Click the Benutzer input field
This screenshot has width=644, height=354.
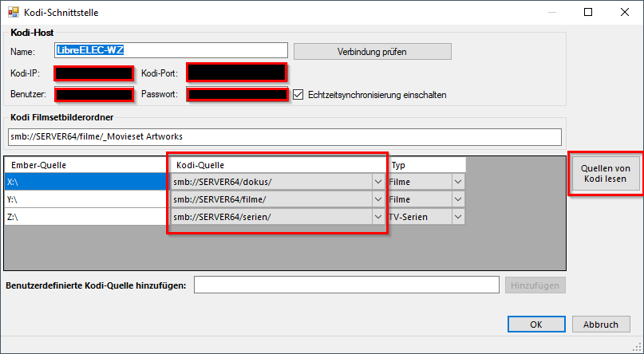coord(94,94)
